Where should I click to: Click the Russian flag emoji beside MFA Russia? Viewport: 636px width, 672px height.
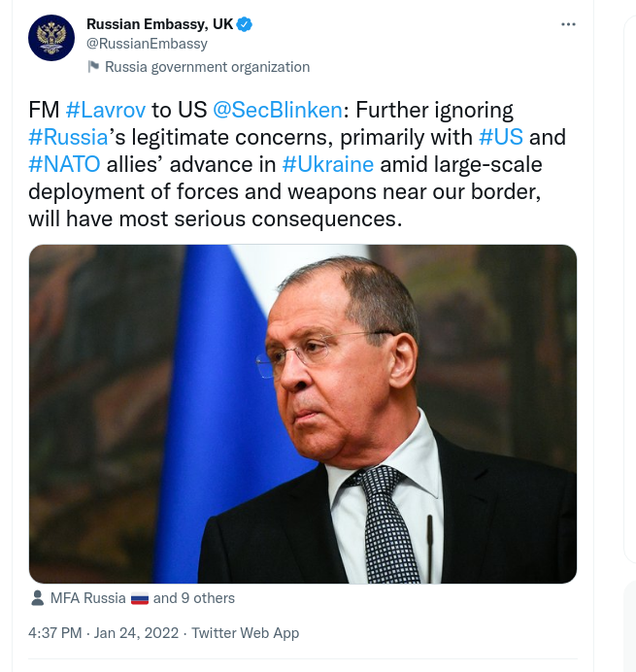[140, 598]
